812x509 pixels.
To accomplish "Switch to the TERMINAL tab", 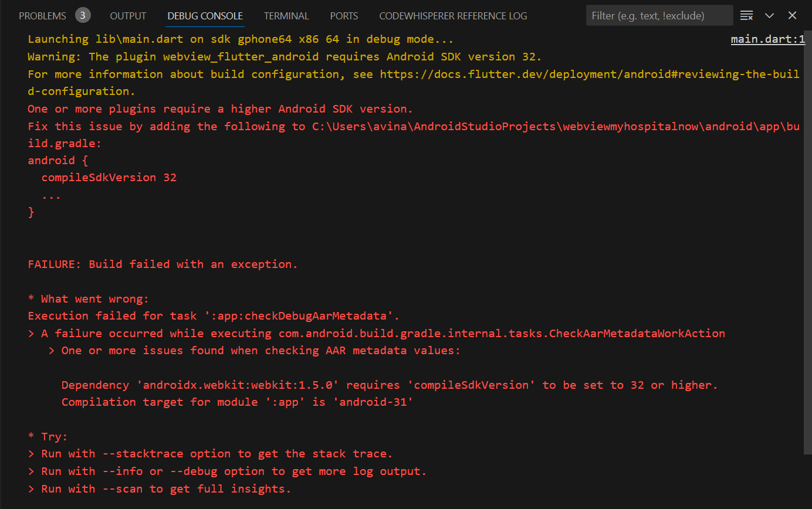I will 286,16.
